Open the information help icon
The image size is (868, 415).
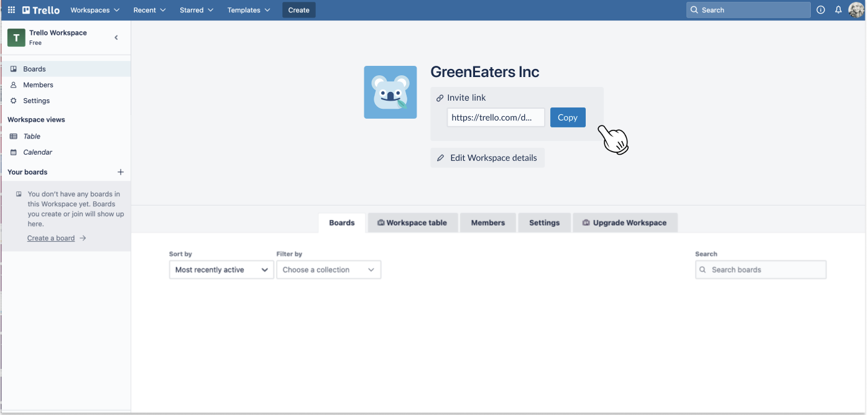821,10
